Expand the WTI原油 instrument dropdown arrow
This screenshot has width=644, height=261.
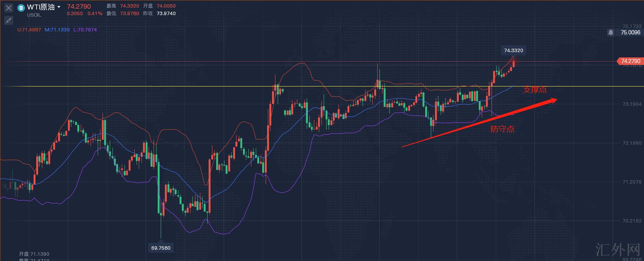59,7
